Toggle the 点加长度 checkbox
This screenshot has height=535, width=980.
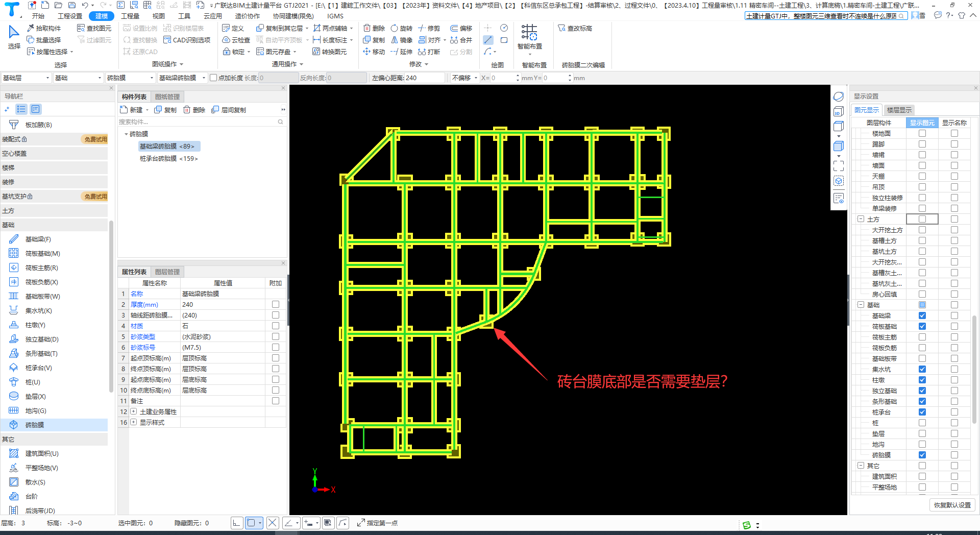[213, 78]
